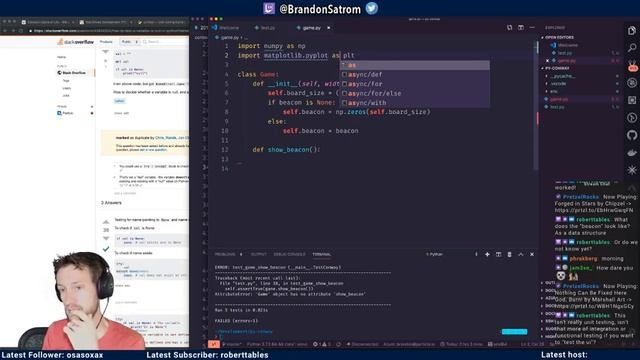
Task: Click the game.py breadcrumb above the code
Action: coord(229,37)
